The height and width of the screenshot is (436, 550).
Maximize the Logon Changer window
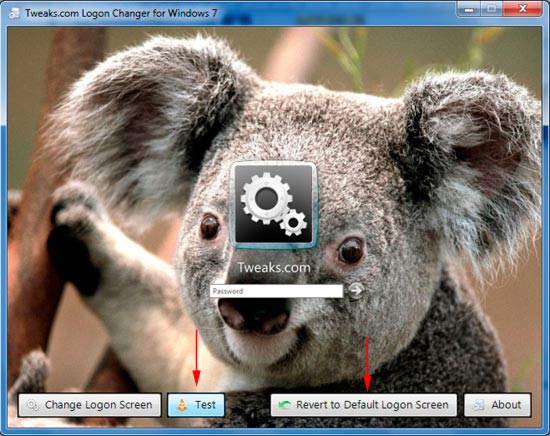491,9
